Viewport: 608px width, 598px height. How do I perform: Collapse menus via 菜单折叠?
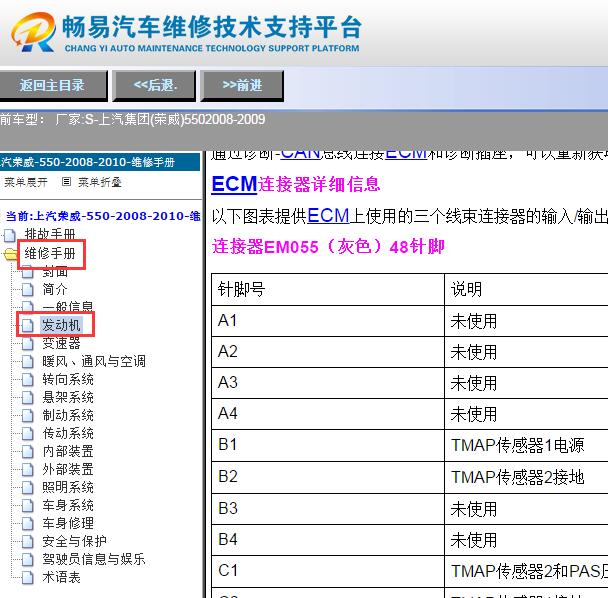[x=100, y=182]
